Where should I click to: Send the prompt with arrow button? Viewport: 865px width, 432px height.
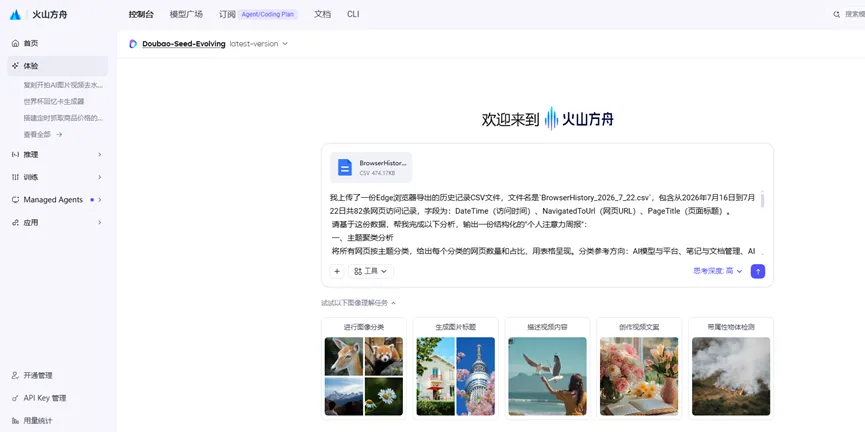point(758,271)
